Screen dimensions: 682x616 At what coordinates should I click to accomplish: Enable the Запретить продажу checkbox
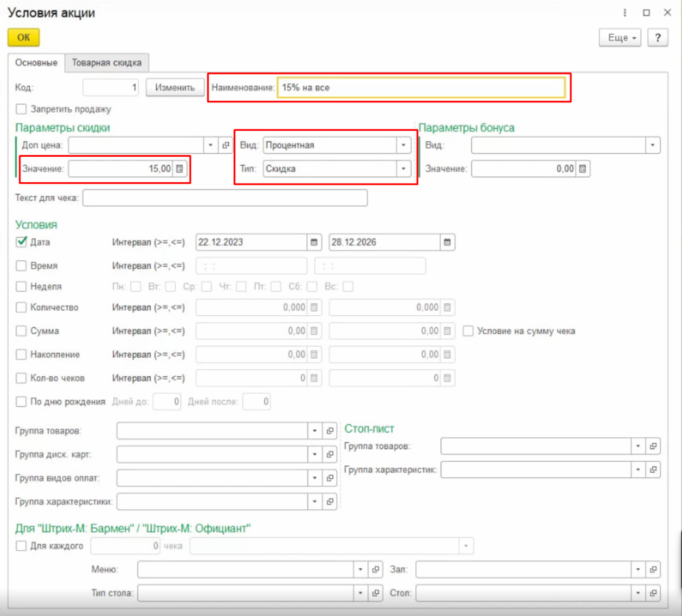[21, 108]
